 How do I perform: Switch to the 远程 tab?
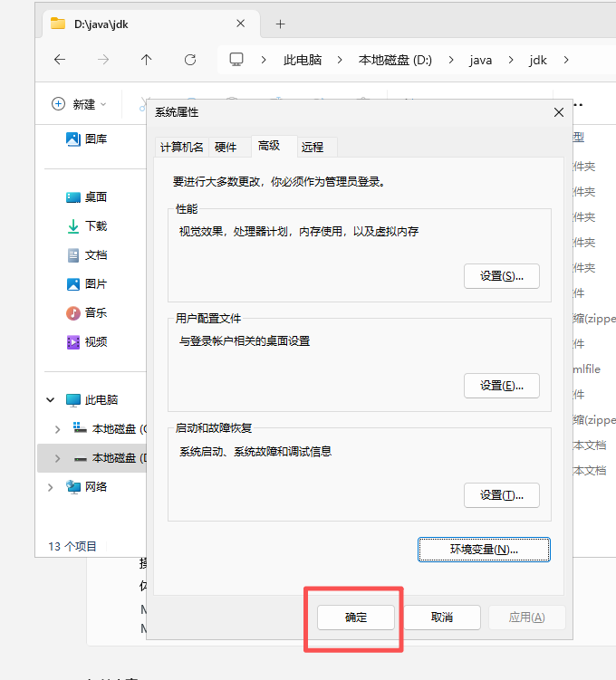317,147
